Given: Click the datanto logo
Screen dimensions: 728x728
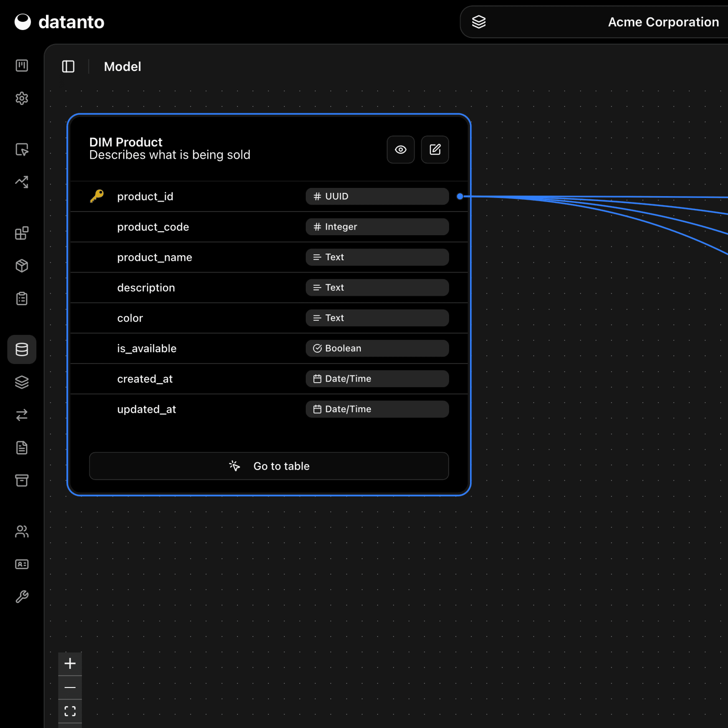Looking at the screenshot, I should tap(59, 22).
